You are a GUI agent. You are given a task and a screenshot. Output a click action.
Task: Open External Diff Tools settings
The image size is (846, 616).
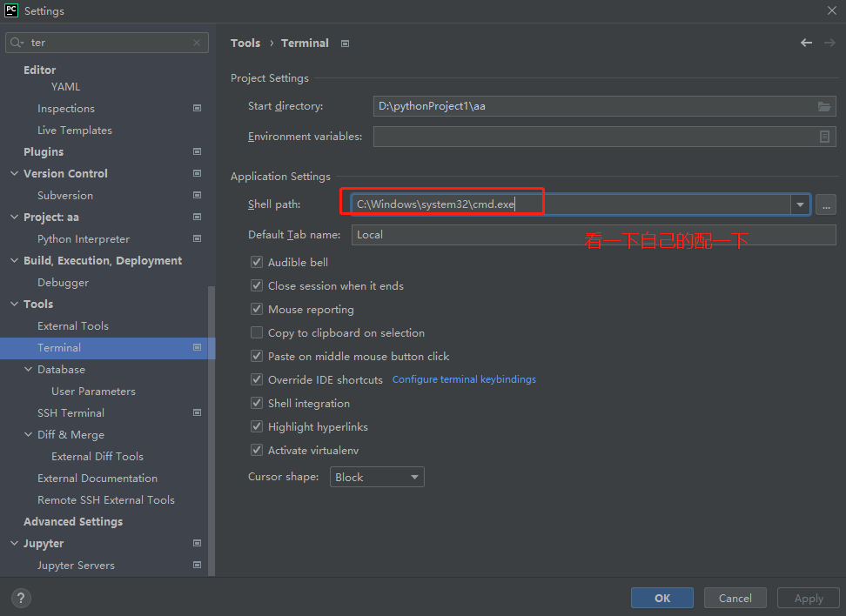pyautogui.click(x=97, y=456)
